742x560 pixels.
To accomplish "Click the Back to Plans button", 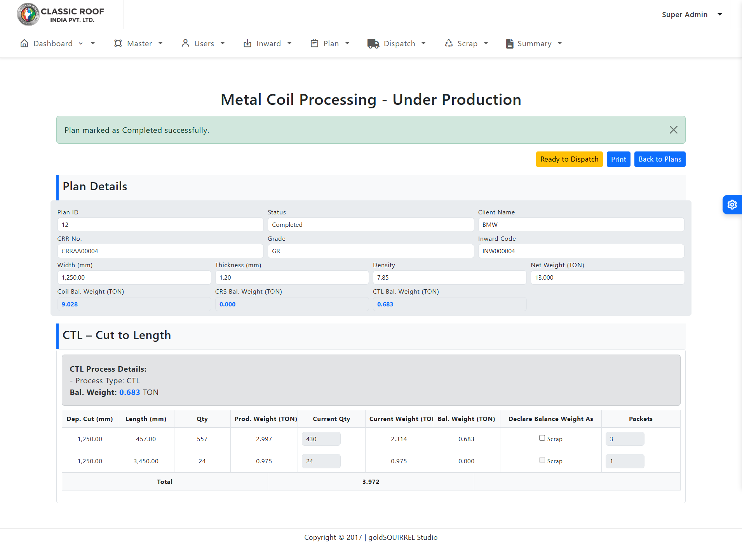I will 659,159.
